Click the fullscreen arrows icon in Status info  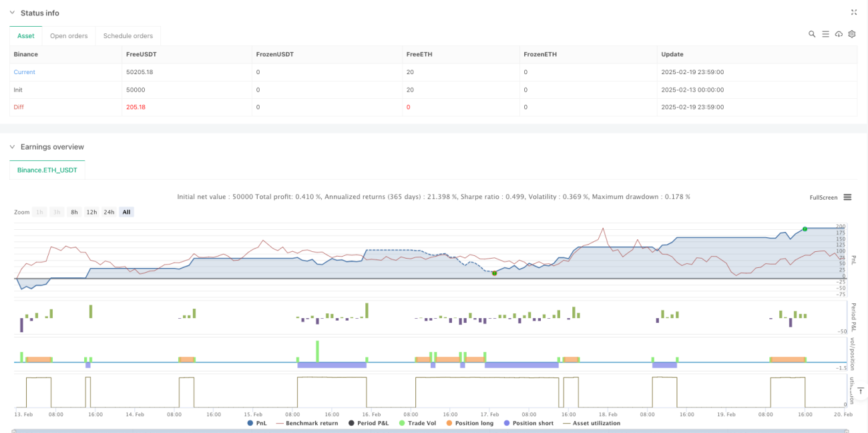coord(854,12)
